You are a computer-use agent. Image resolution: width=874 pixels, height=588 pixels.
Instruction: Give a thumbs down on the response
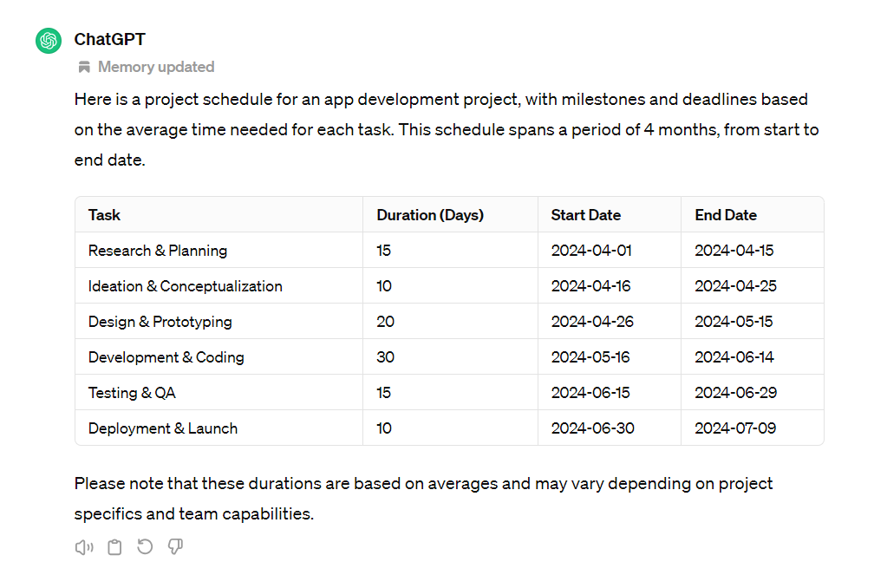point(175,546)
